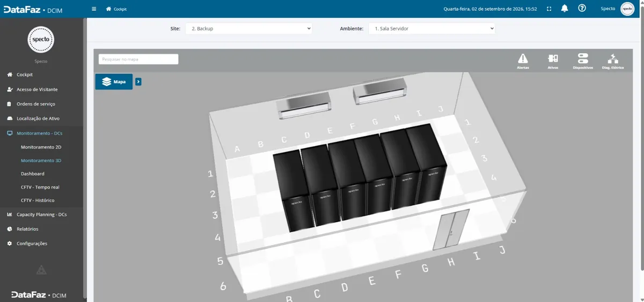Open the Ativos assets icon
The width and height of the screenshot is (644, 302).
pos(553,59)
